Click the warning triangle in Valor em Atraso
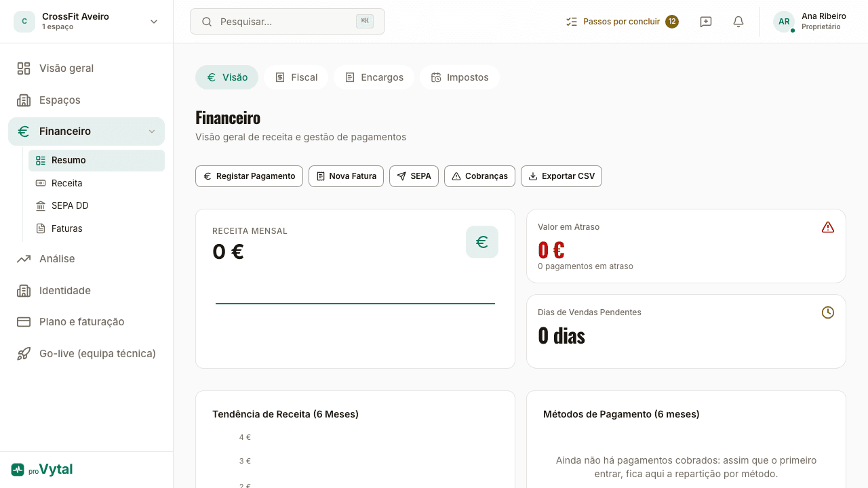Viewport: 868px width, 488px height. point(828,227)
